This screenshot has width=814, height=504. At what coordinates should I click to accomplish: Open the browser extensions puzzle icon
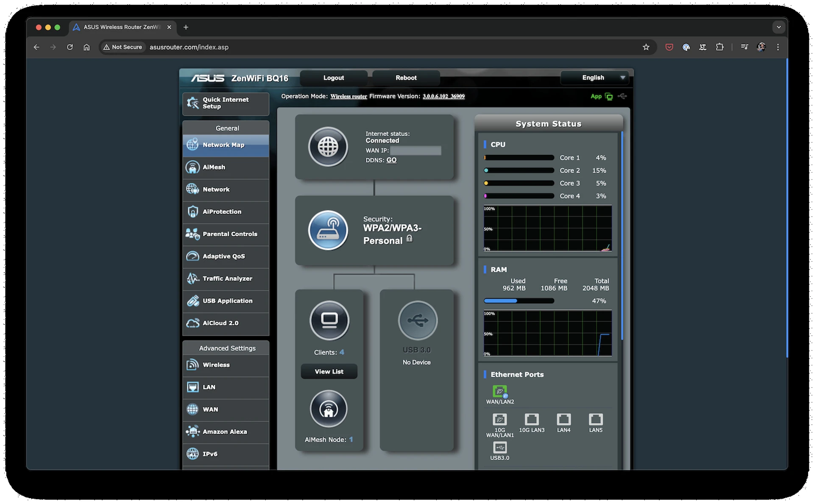click(x=719, y=47)
